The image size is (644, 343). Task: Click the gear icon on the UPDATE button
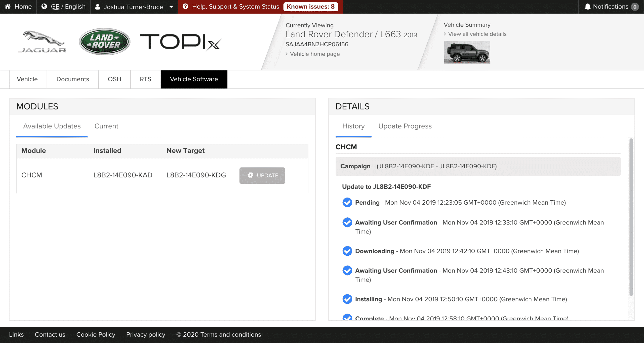tap(250, 175)
